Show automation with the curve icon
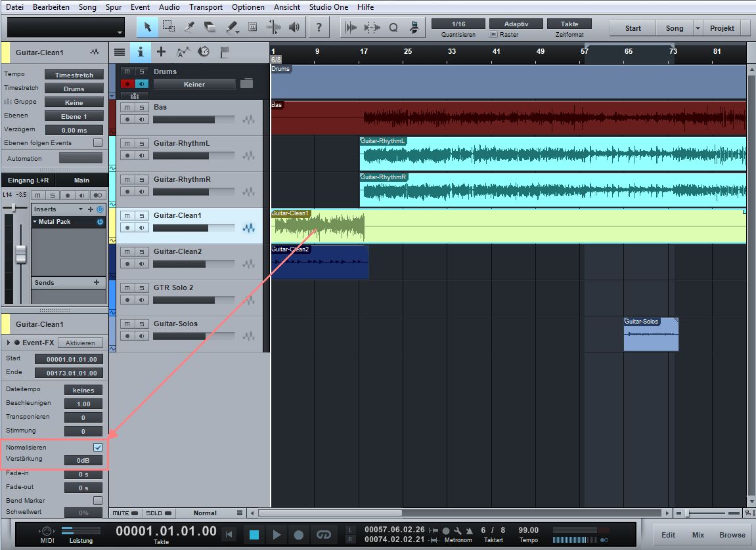This screenshot has width=756, height=550. pyautogui.click(x=183, y=52)
